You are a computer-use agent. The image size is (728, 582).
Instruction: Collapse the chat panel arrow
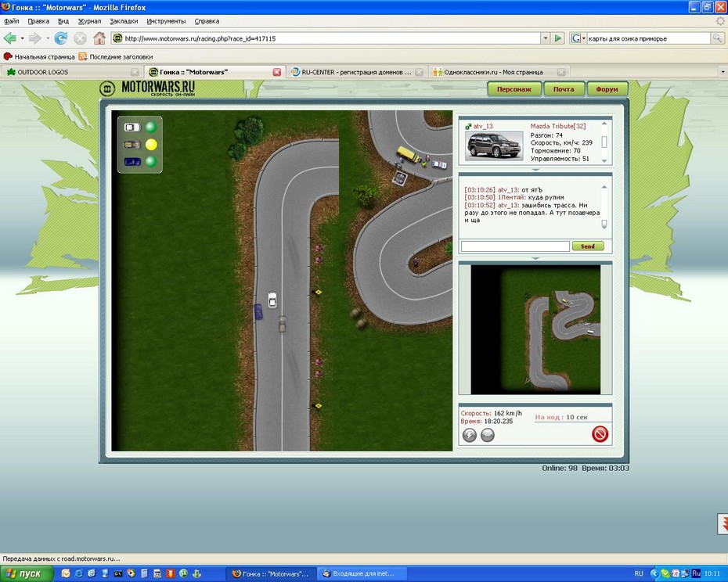tap(535, 257)
